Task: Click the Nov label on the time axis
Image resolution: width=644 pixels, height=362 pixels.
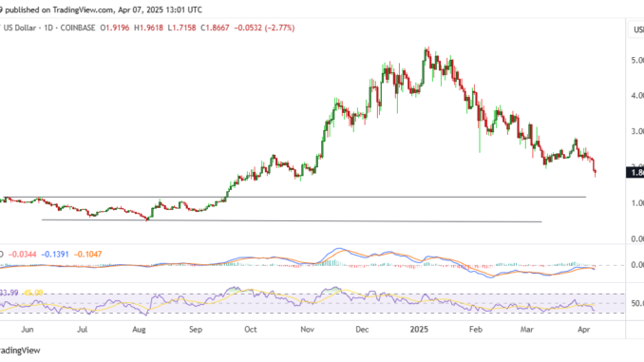Action: 307,330
